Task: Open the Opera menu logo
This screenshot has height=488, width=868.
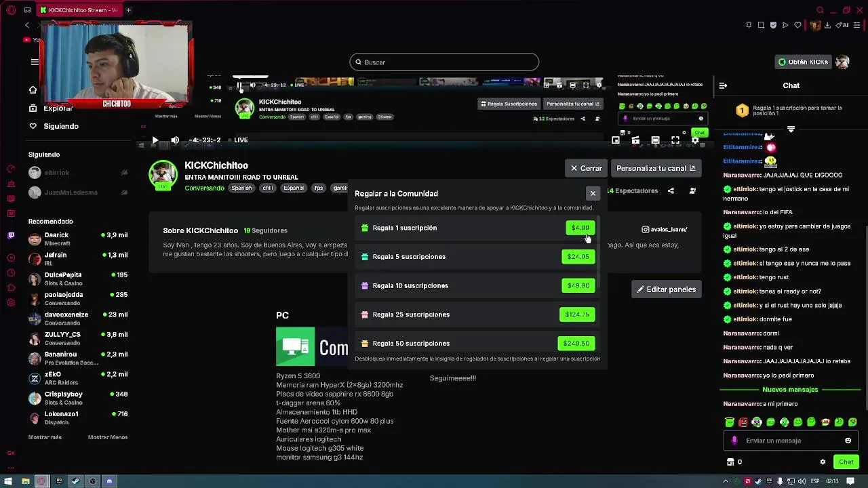Action: coord(12,10)
